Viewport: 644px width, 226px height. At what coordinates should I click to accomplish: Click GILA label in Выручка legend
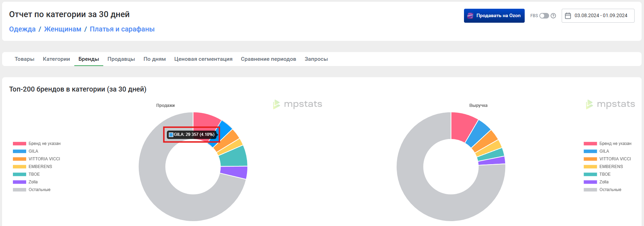604,151
